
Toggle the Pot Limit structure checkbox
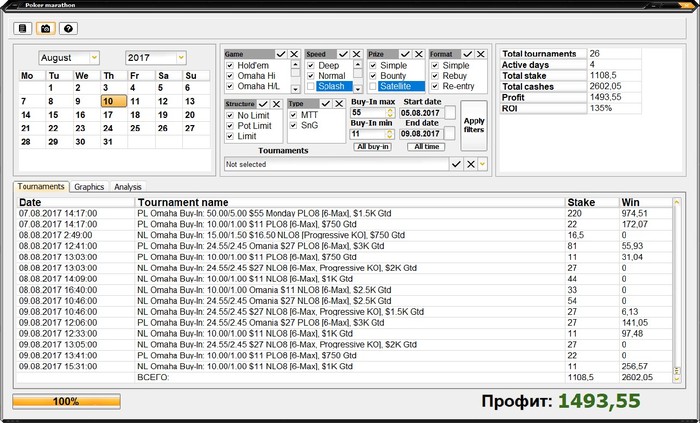[x=230, y=126]
